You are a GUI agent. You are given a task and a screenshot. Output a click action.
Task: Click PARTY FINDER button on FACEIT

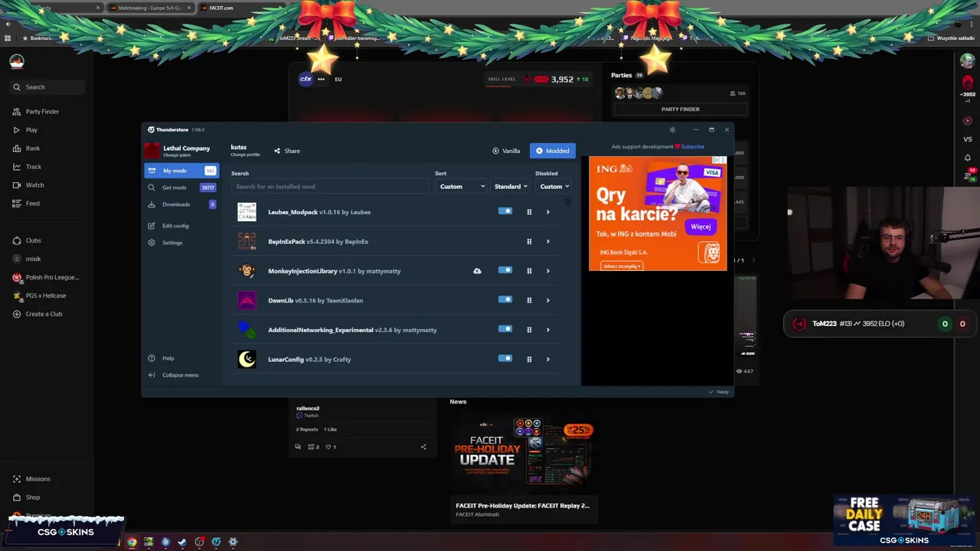tap(680, 109)
